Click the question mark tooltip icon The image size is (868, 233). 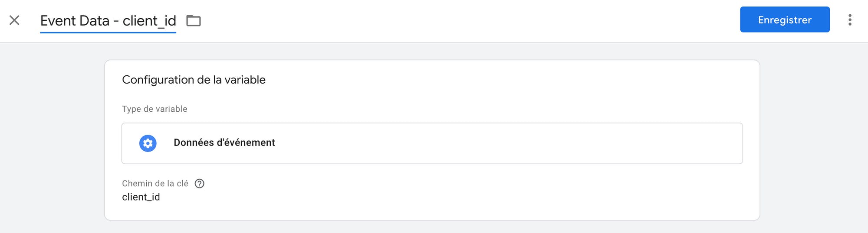(x=199, y=184)
